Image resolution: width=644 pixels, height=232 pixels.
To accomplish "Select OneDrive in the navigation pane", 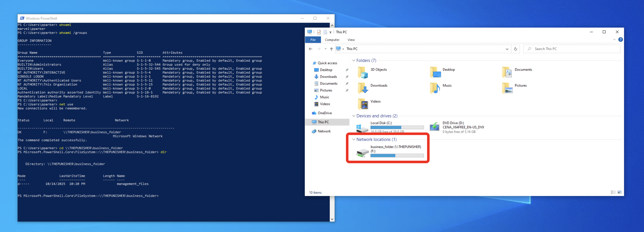I will pos(325,113).
